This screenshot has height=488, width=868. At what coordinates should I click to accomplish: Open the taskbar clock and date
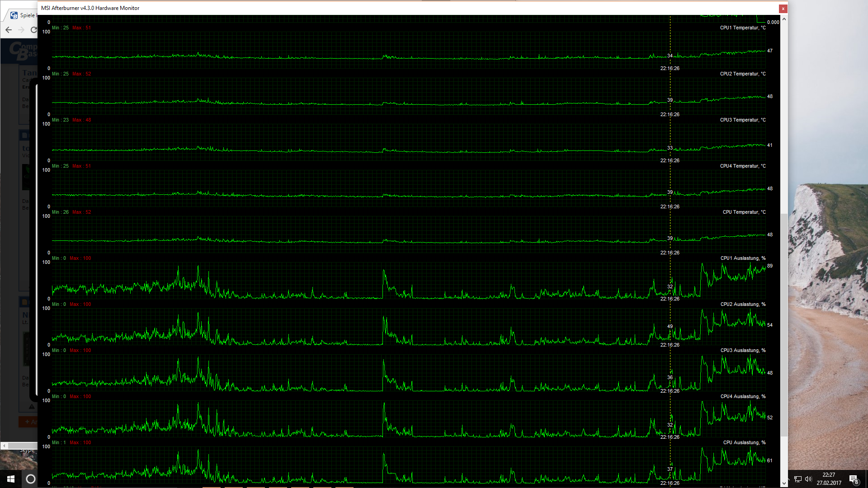point(829,479)
